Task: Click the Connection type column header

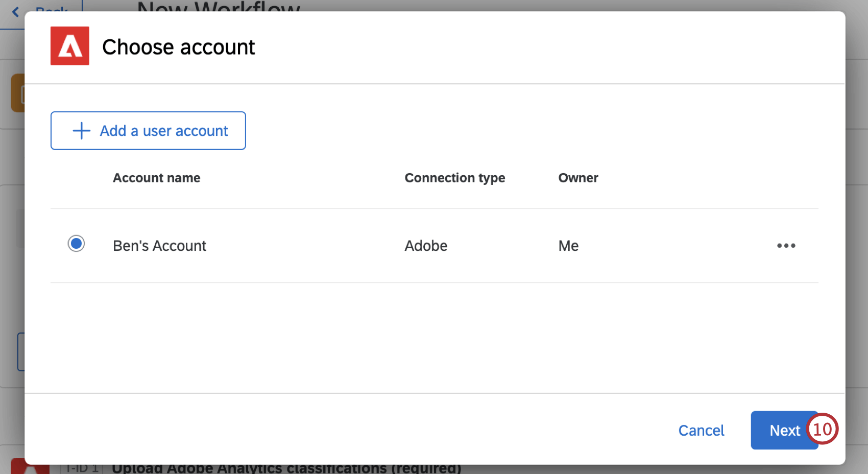Action: (454, 178)
